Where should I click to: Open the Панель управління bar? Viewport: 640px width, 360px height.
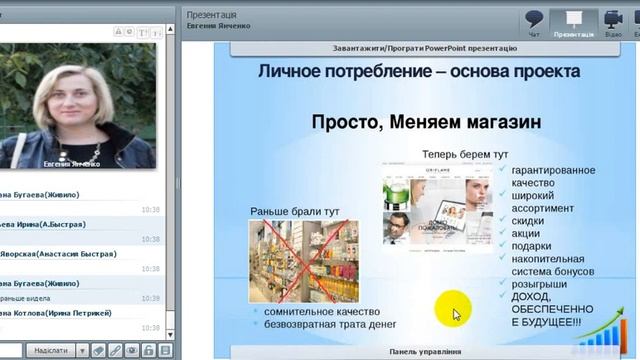click(425, 352)
